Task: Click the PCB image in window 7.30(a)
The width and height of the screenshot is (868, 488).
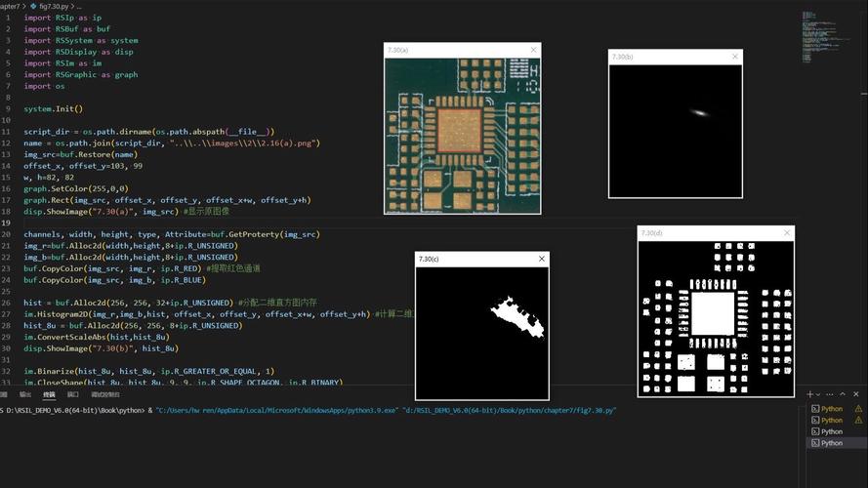Action: pyautogui.click(x=463, y=136)
